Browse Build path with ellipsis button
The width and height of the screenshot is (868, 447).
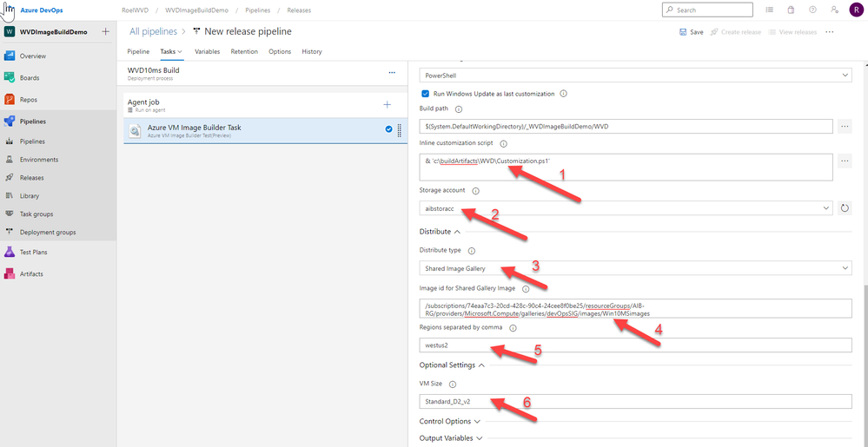845,127
